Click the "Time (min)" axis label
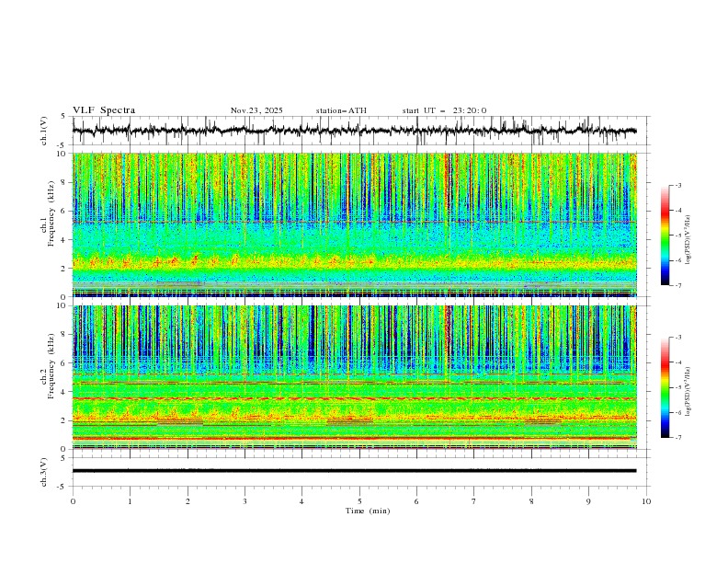This screenshot has width=728, height=563. [x=368, y=510]
